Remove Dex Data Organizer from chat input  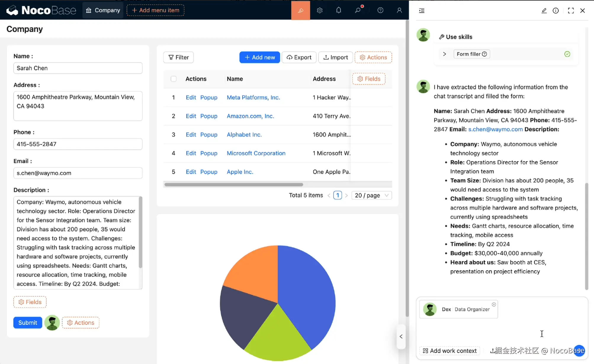[x=494, y=304]
